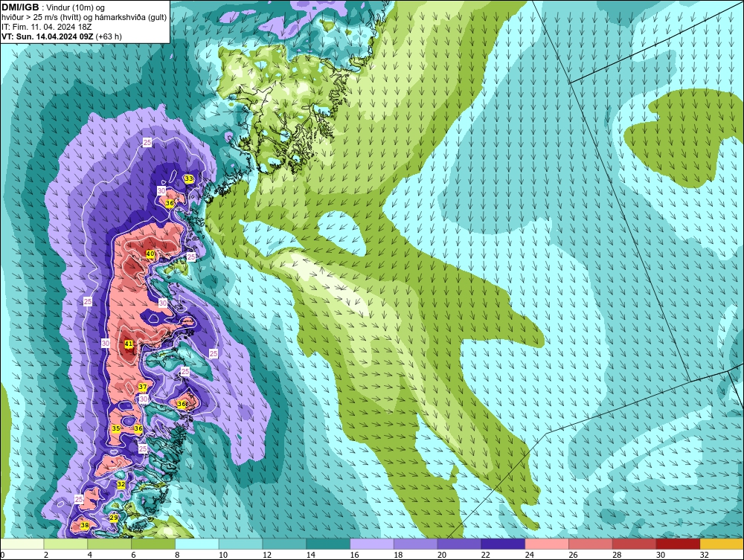Select the legend swatch for 30–32 m/s
The width and height of the screenshot is (744, 560).
tap(678, 544)
